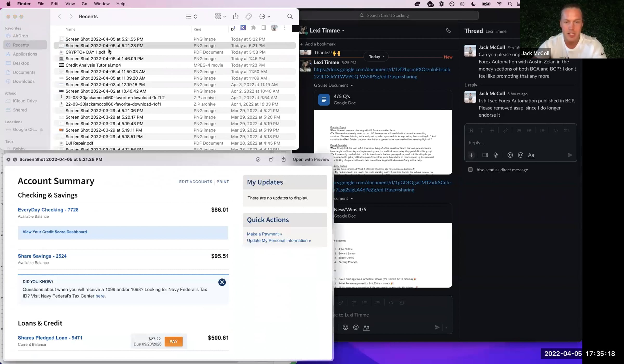Start a call with phone icon
The image size is (624, 364).
pyautogui.click(x=448, y=31)
